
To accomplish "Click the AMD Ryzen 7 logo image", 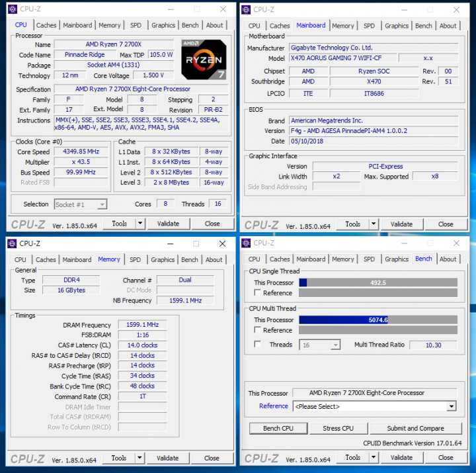I will tap(204, 60).
